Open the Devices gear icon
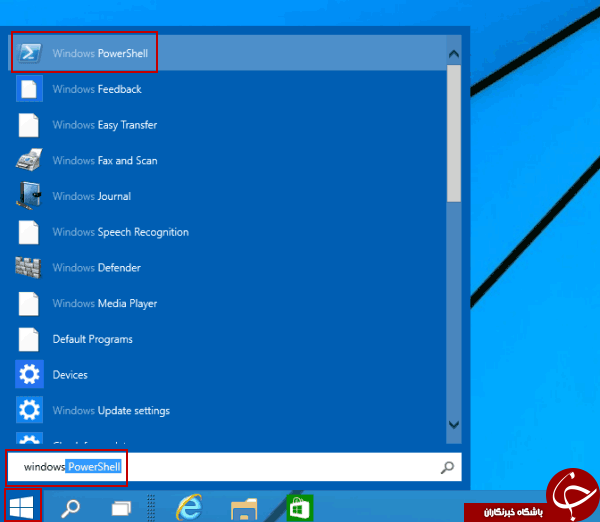Viewport: 600px width, 522px height. tap(29, 374)
